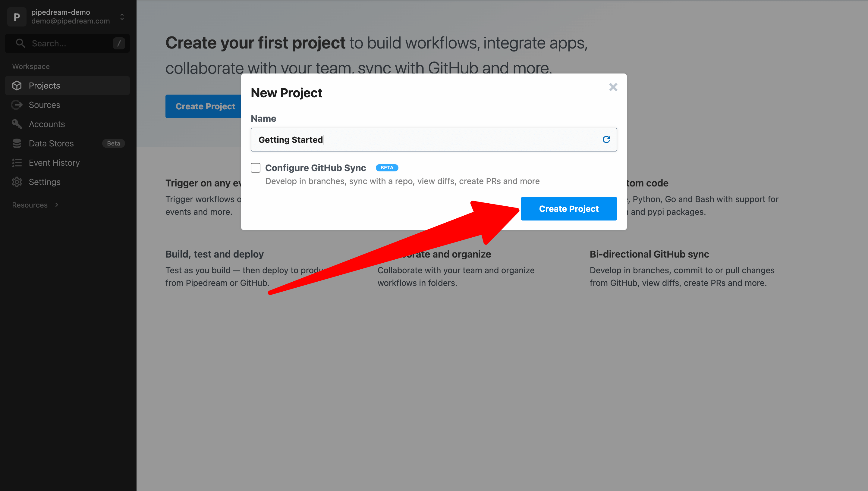Click the BETA badge beside Configure GitHub Sync
Viewport: 868px width, 491px height.
pyautogui.click(x=386, y=167)
